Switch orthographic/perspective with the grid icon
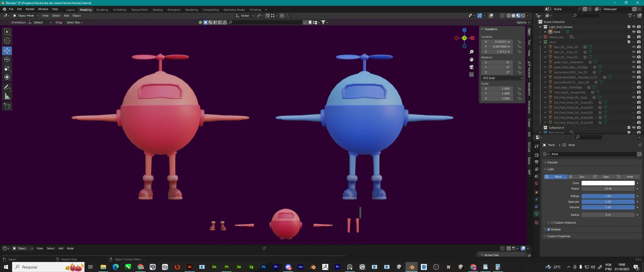The image size is (644, 272). (x=471, y=75)
